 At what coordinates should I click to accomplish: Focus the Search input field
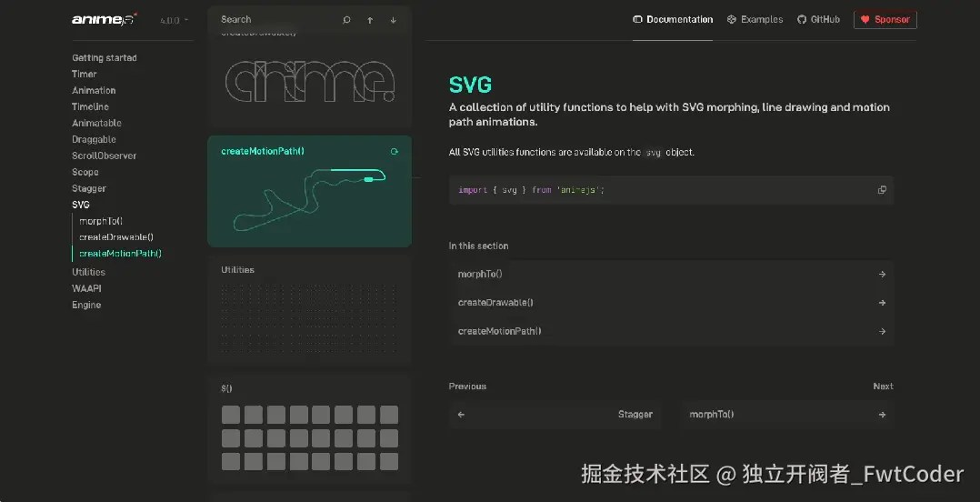[x=275, y=19]
